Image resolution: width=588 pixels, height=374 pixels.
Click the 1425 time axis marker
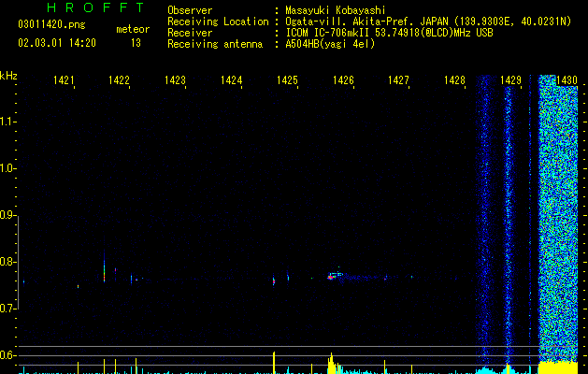click(287, 80)
